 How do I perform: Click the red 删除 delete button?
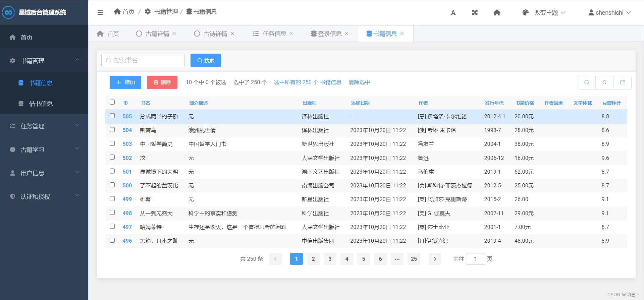[162, 82]
